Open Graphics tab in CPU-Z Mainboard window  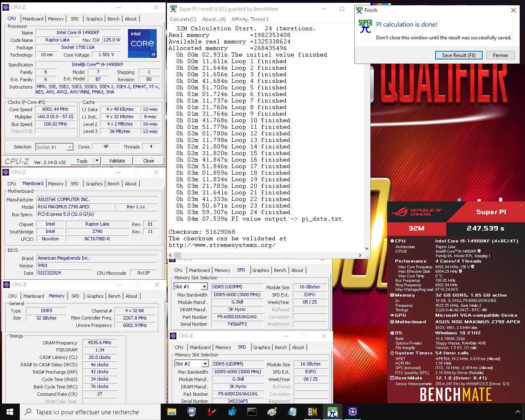pos(94,184)
